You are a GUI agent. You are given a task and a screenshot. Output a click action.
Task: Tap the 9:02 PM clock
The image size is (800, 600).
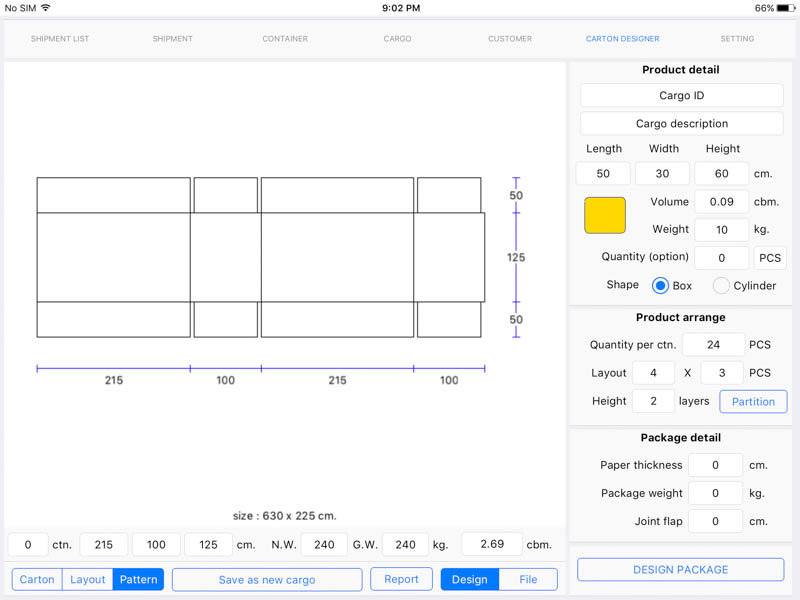(401, 8)
